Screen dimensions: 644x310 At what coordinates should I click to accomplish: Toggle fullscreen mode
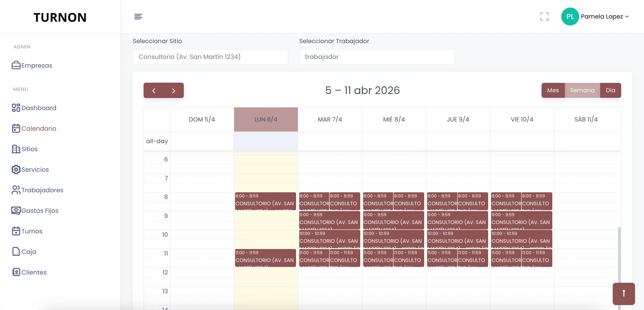[x=544, y=17]
